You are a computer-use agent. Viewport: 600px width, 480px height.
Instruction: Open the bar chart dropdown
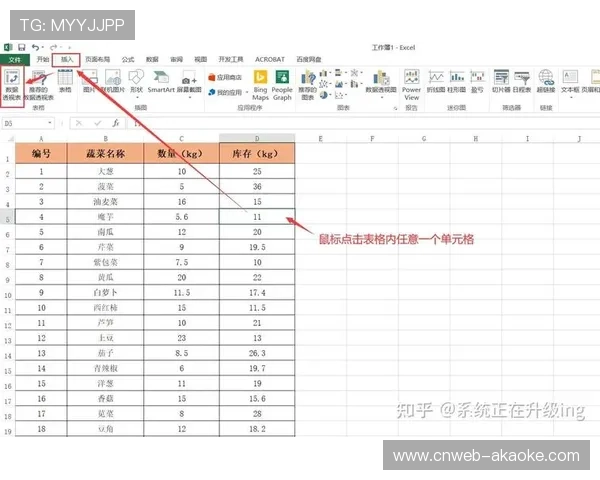click(340, 73)
